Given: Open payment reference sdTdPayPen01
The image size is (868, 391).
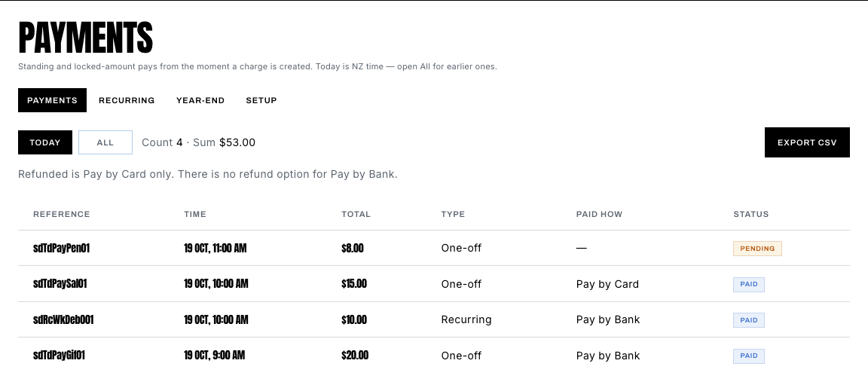Looking at the screenshot, I should [x=62, y=248].
